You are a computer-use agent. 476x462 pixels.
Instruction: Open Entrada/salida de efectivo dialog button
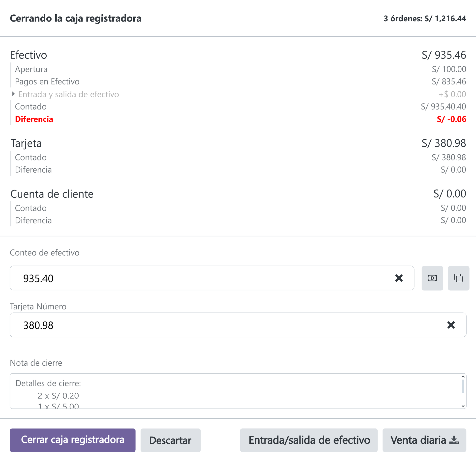coord(309,440)
